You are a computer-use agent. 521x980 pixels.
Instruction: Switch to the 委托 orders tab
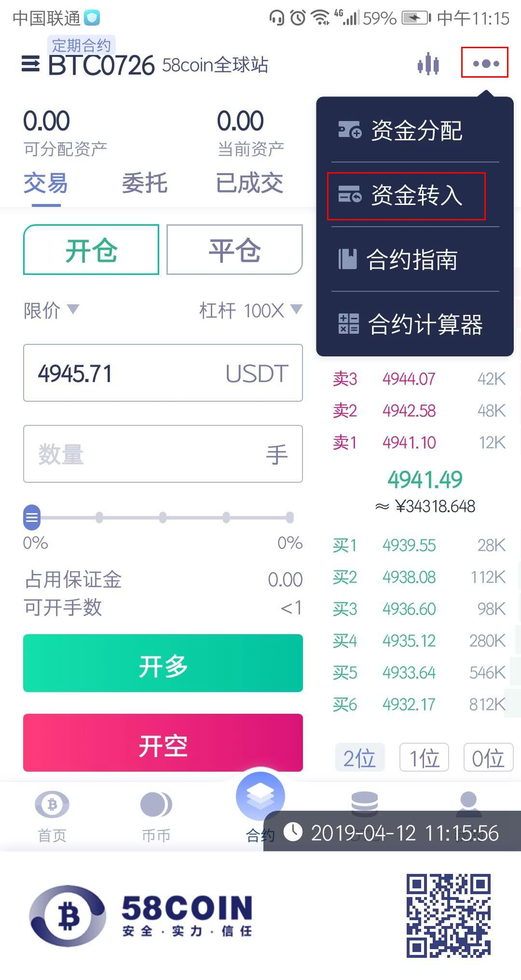pyautogui.click(x=144, y=183)
